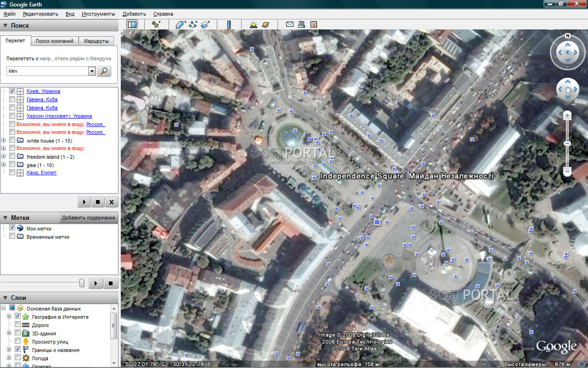Viewport: 588px width, 368px height.
Task: Open the search history dropdown arrow
Action: (91, 71)
